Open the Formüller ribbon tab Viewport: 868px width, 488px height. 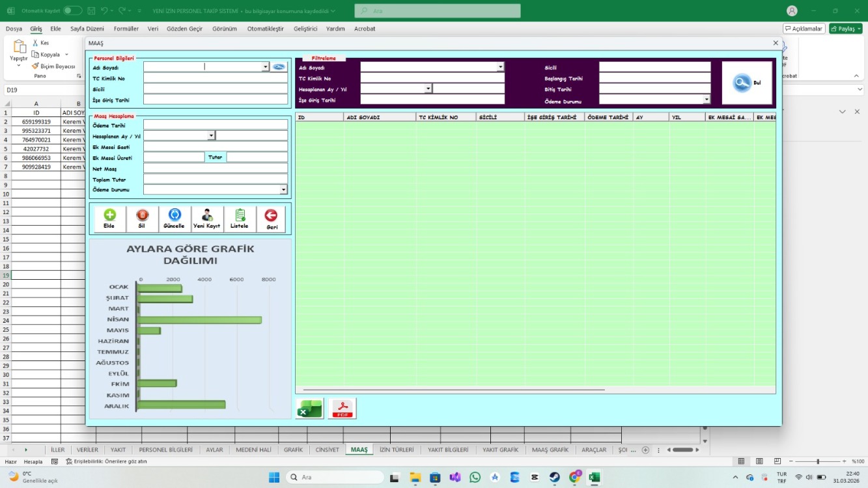pos(126,29)
